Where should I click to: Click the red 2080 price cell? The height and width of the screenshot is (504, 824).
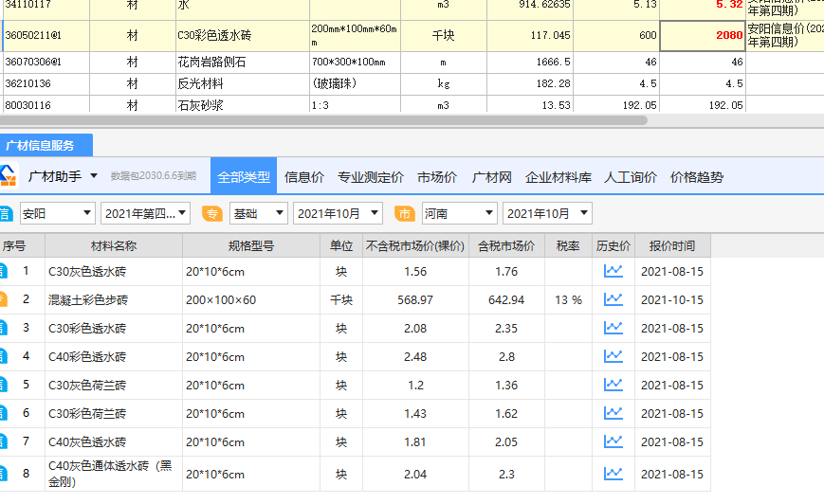[703, 36]
